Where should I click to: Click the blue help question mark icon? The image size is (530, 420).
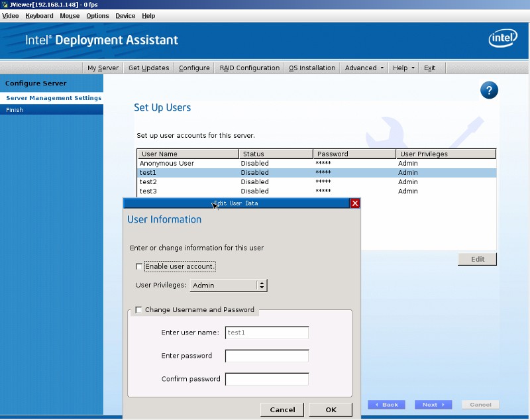tap(489, 90)
